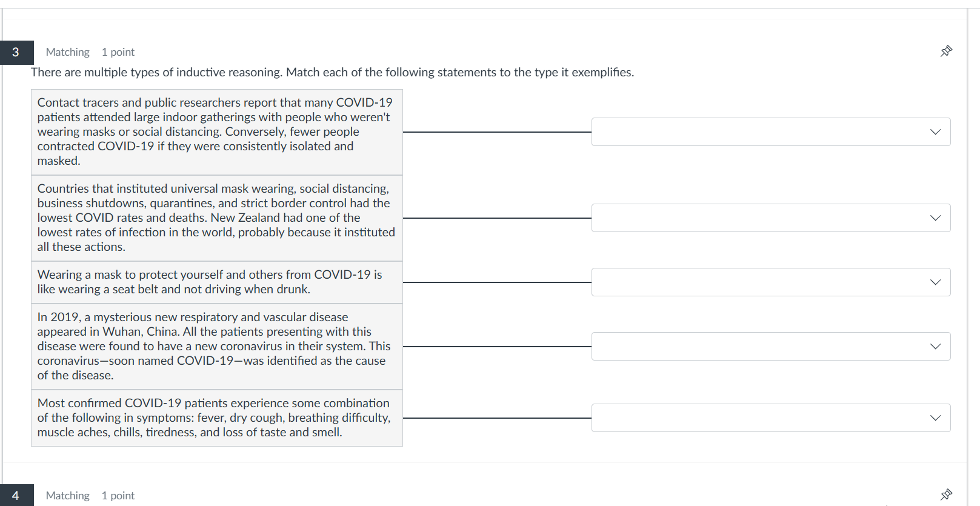Click the Matching label for question 4
The height and width of the screenshot is (506, 980).
pos(67,495)
